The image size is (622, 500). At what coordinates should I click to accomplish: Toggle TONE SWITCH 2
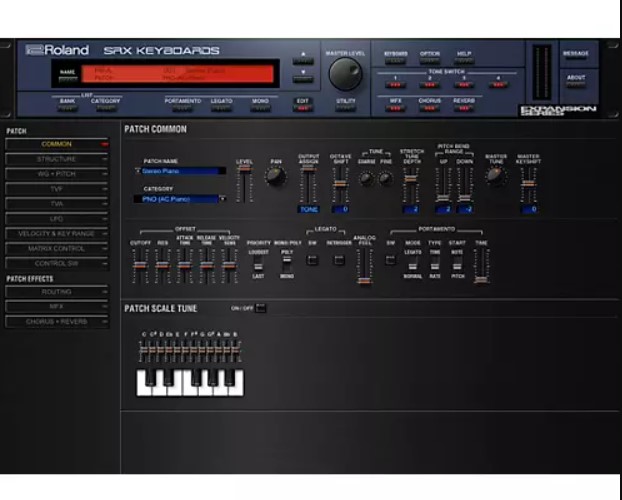coord(430,85)
